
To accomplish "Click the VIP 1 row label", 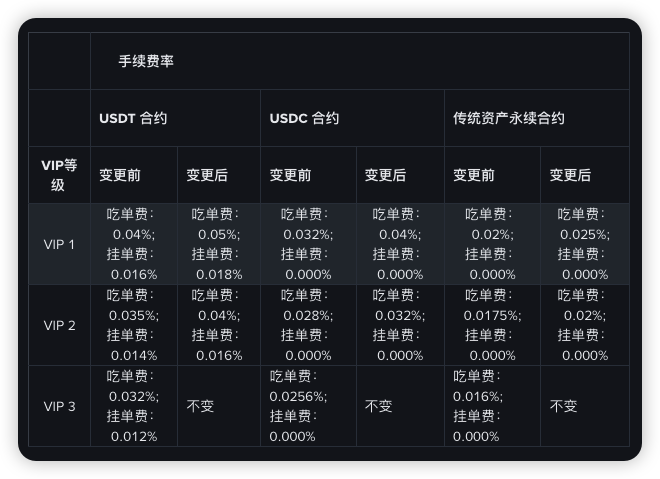I will [59, 244].
